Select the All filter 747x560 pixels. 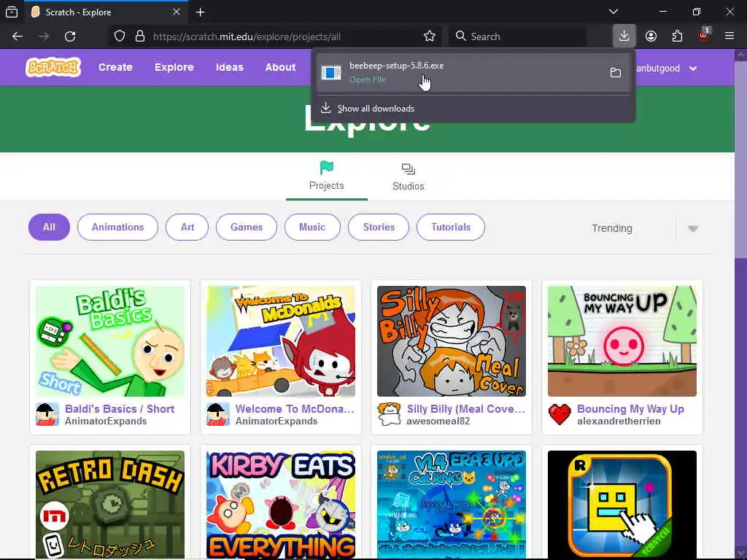[49, 227]
